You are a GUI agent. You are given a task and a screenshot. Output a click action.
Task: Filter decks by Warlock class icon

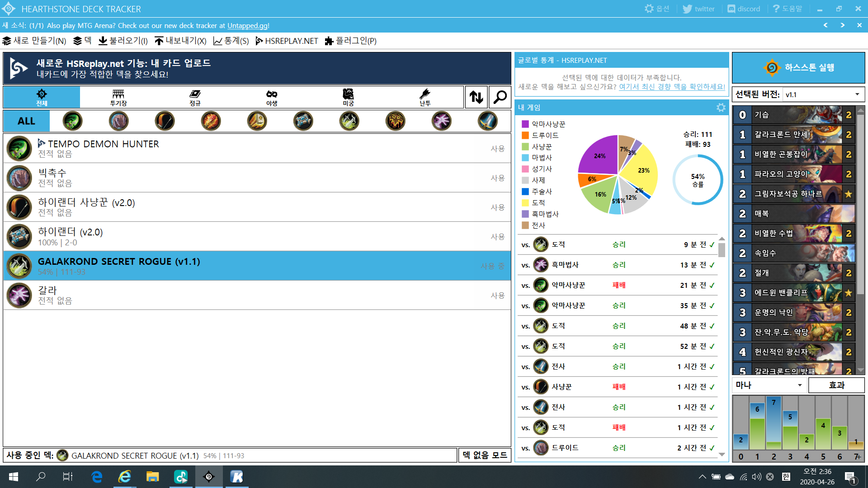click(x=441, y=121)
